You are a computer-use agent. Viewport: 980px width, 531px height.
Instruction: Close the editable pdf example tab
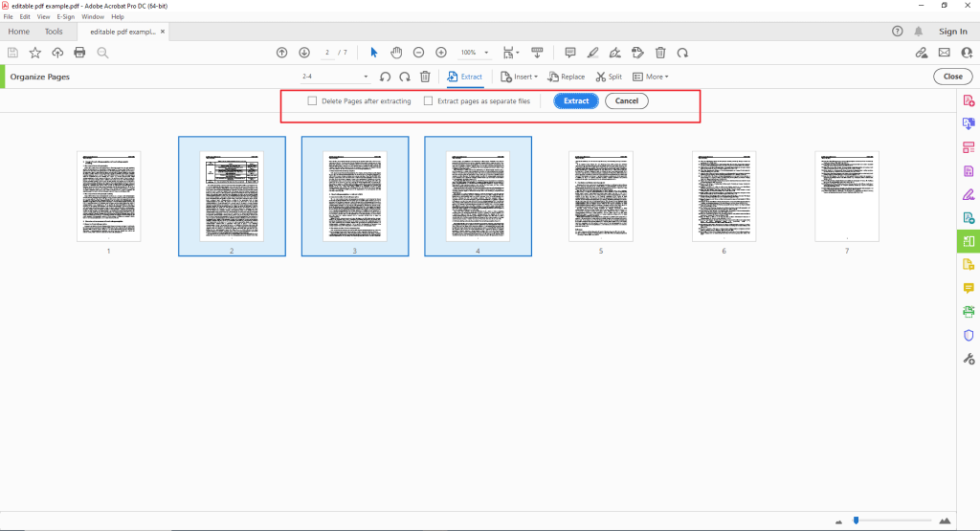point(163,32)
